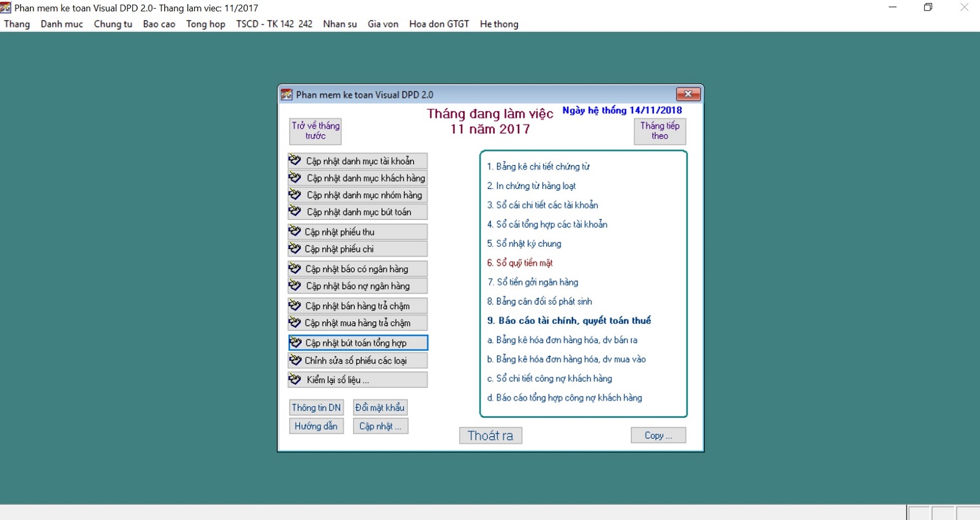Open 9. Báo cáo tài chính, quyết toán thuế
980x520 pixels.
(569, 321)
